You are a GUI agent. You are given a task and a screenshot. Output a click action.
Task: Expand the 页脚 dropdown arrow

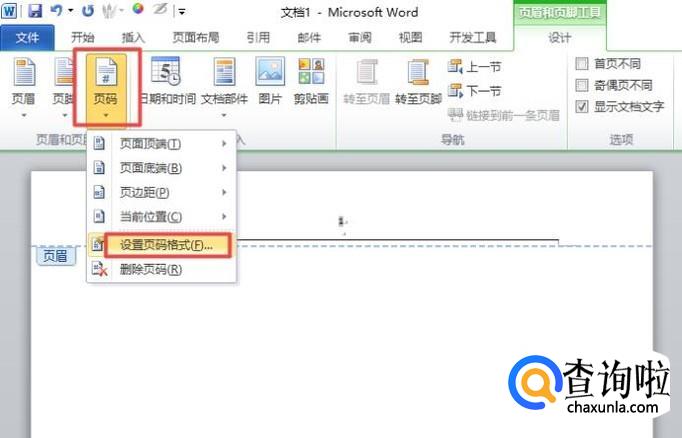64,115
